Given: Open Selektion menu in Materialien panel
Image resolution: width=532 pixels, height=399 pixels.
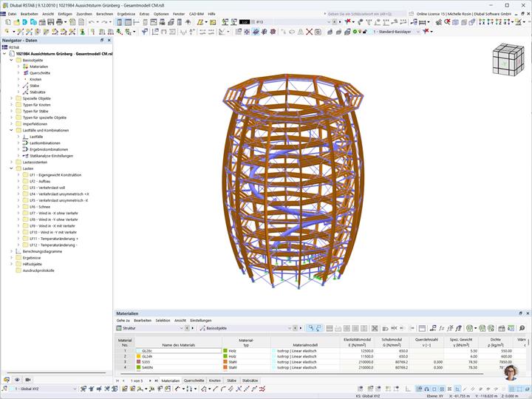Looking at the screenshot, I should tap(163, 320).
